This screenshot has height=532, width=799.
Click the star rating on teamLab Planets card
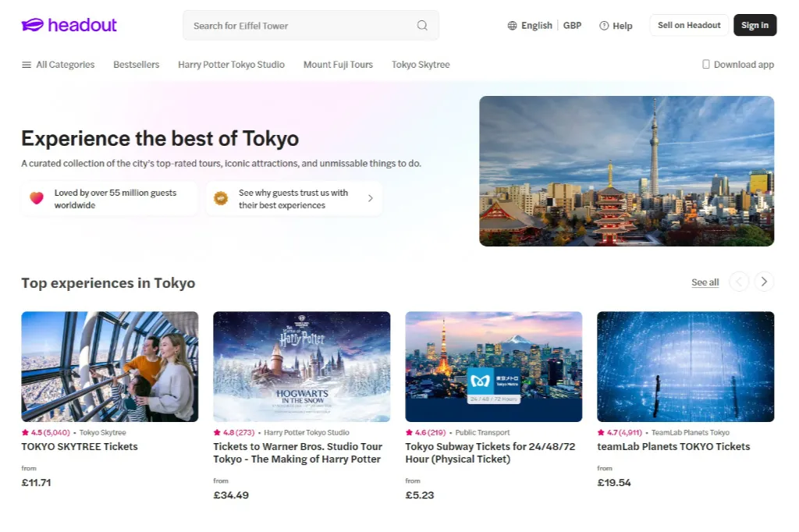coord(620,433)
